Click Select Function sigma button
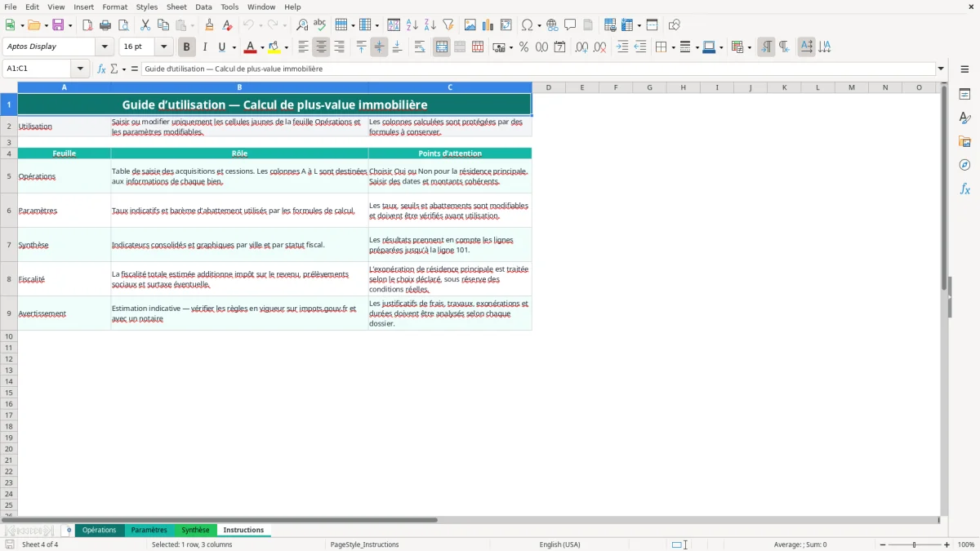 114,69
